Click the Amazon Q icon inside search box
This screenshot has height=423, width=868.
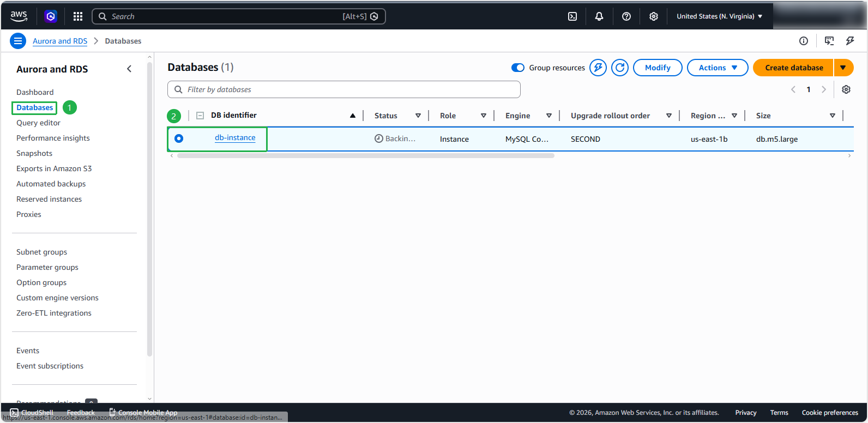click(374, 16)
